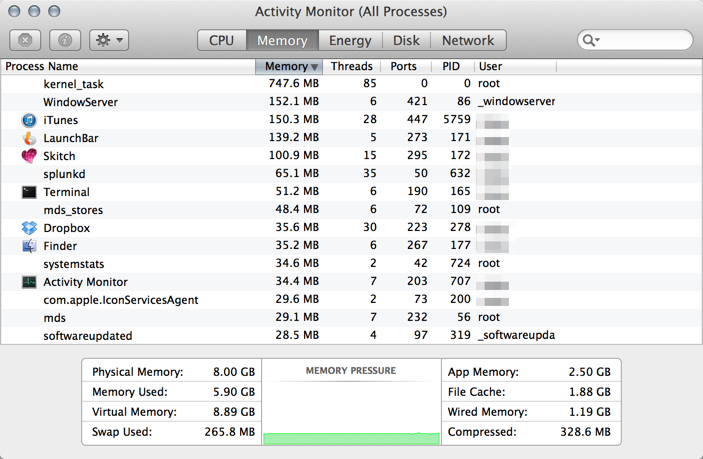This screenshot has height=459, width=703.
Task: Click PID 5759 of iTunes
Action: click(457, 119)
